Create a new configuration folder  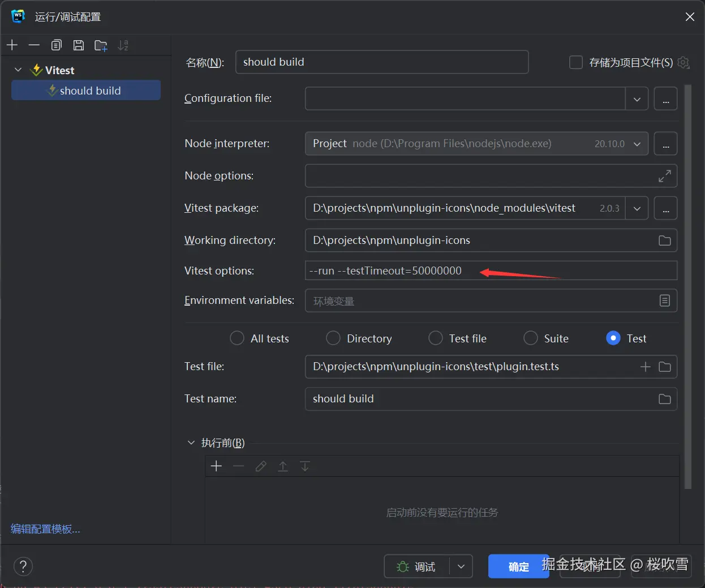click(101, 45)
